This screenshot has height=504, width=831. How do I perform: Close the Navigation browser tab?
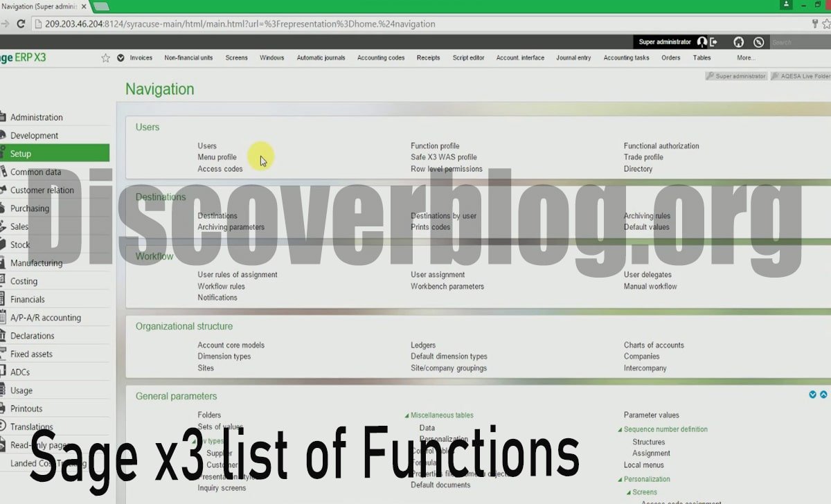point(84,6)
